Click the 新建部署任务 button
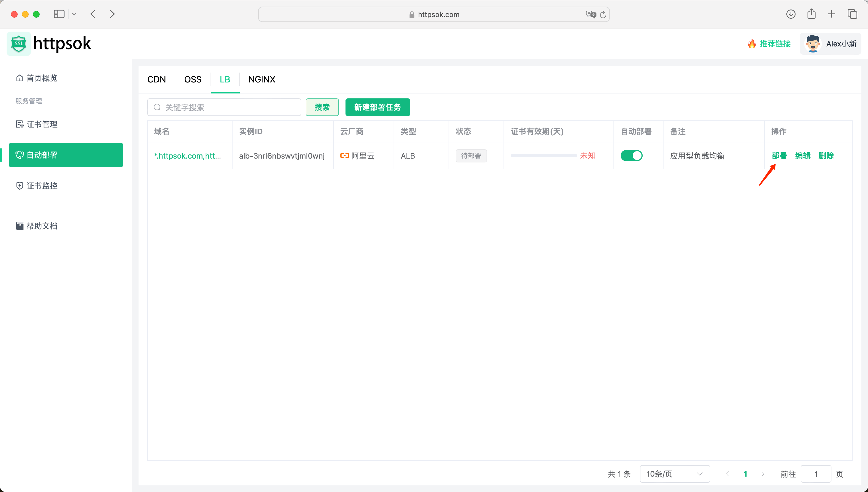The width and height of the screenshot is (868, 492). [377, 107]
